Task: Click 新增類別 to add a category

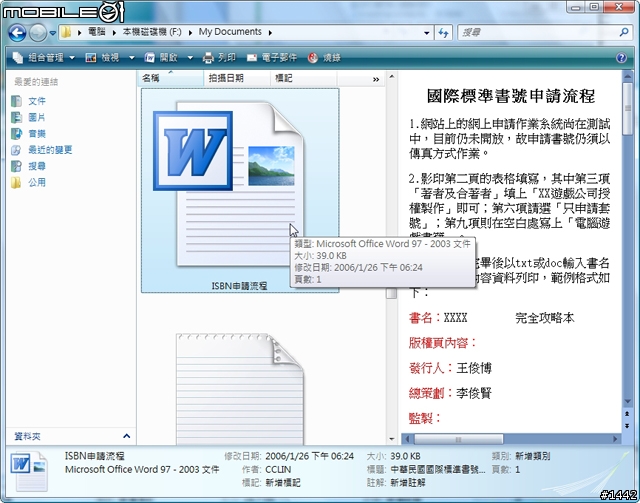Action: click(x=532, y=456)
